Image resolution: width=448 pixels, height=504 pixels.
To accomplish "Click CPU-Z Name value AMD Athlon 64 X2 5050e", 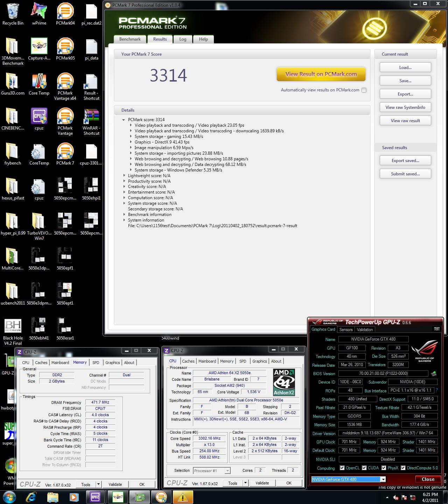I will pyautogui.click(x=229, y=373).
